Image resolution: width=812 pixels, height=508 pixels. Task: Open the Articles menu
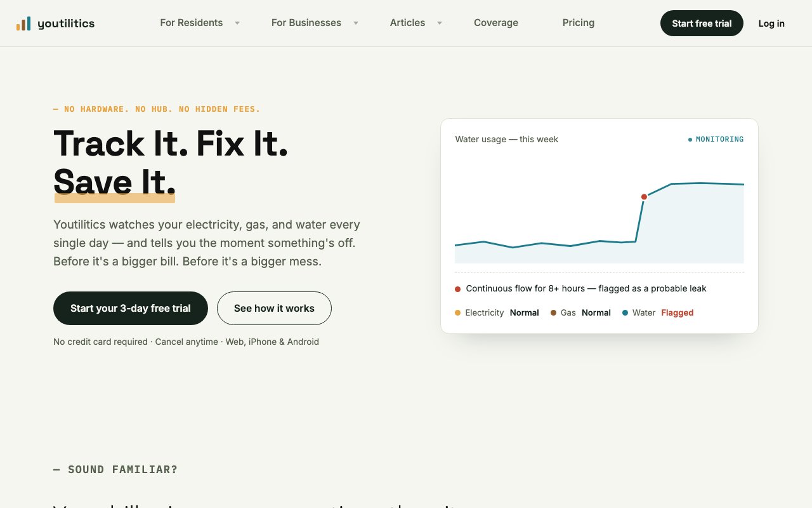[407, 23]
